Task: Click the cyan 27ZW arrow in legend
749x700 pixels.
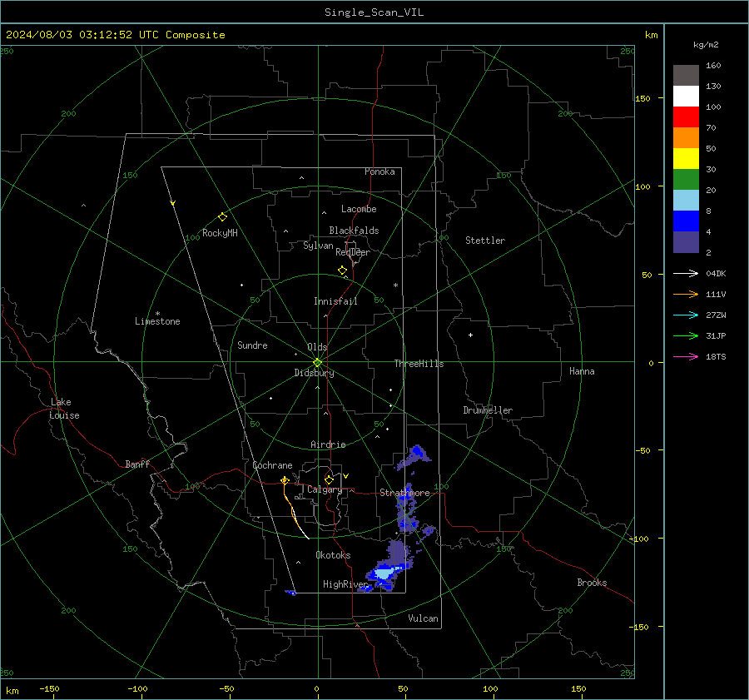Action: [x=686, y=315]
